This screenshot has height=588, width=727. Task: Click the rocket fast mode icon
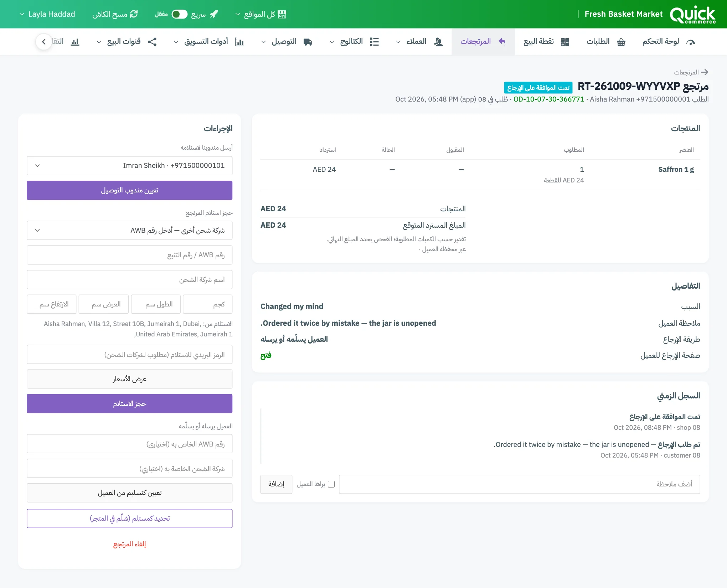tap(214, 14)
